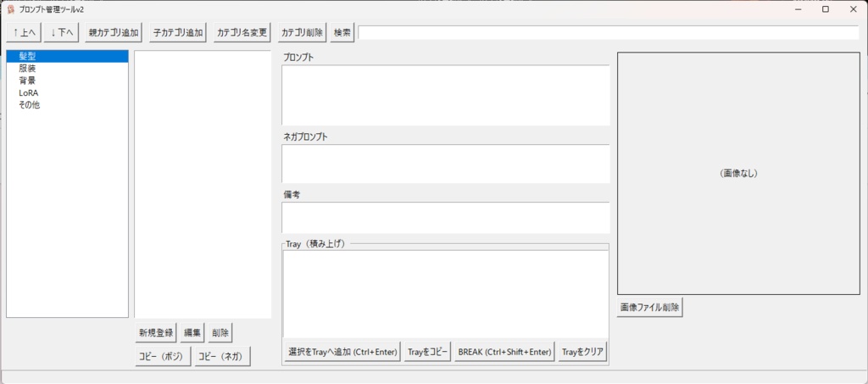Insert BREAK with BREAK (Ctrl+Shift+Enter) button
The width and height of the screenshot is (868, 384).
click(x=505, y=352)
